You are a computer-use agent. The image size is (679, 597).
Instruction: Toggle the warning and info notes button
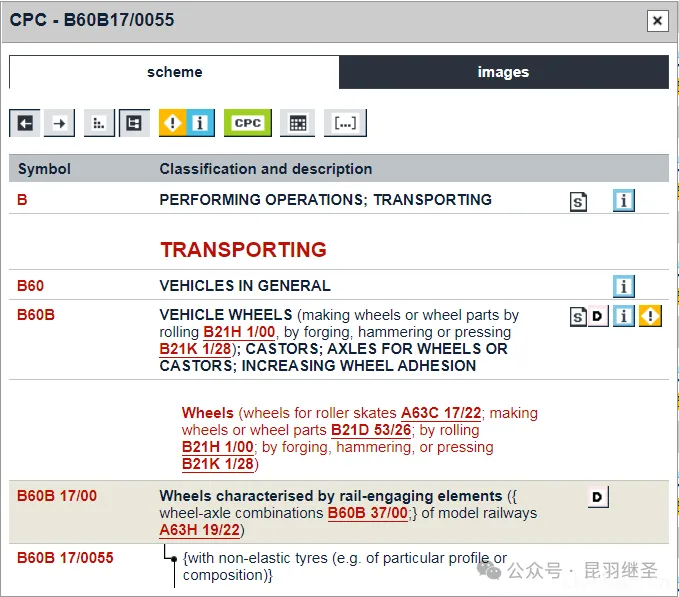pyautogui.click(x=186, y=123)
